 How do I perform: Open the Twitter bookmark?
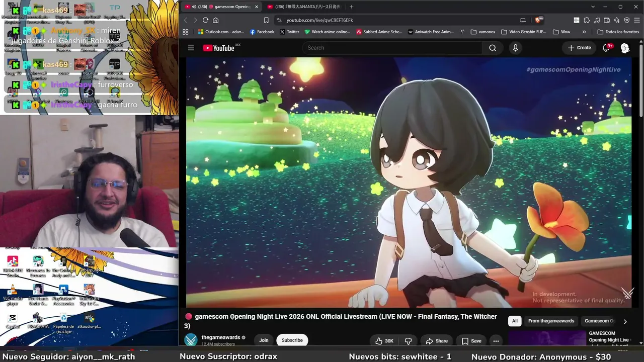289,32
